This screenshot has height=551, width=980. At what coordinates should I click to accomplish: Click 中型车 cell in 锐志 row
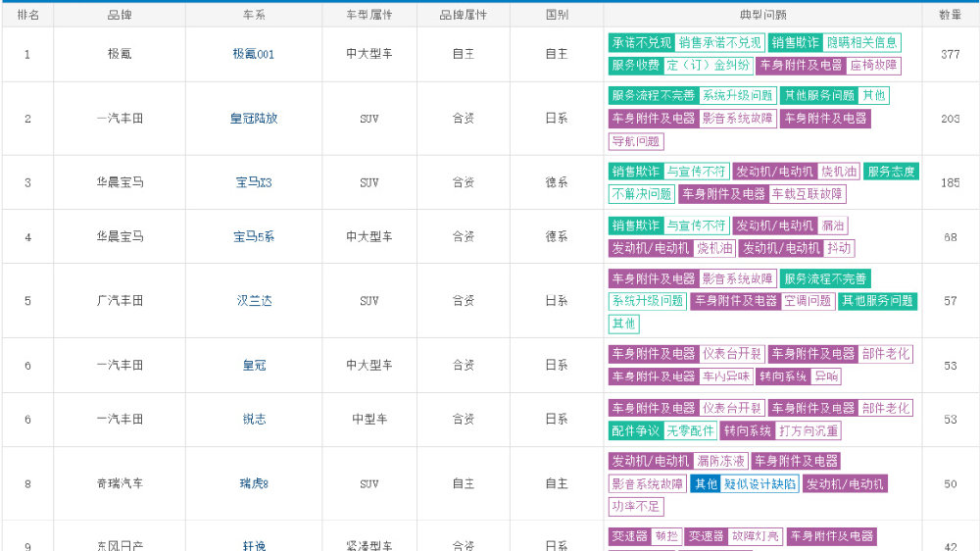click(x=369, y=419)
